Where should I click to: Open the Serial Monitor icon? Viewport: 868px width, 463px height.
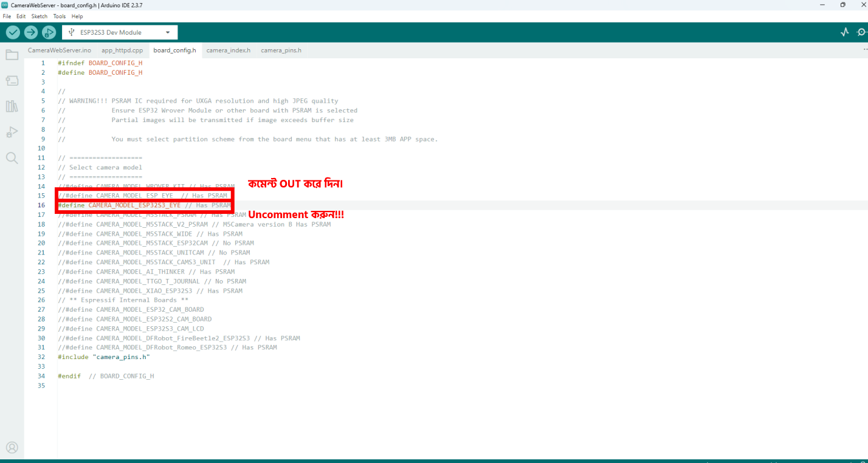tap(861, 32)
